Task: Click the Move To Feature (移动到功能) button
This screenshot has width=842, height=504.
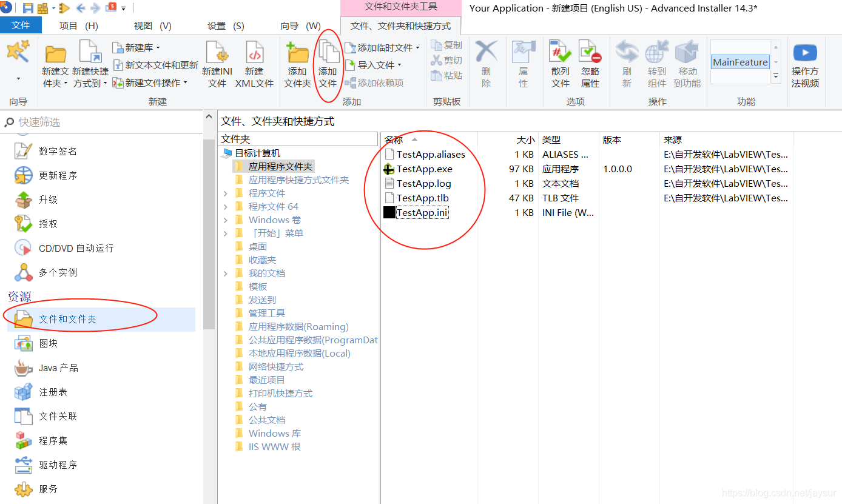Action: [687, 64]
